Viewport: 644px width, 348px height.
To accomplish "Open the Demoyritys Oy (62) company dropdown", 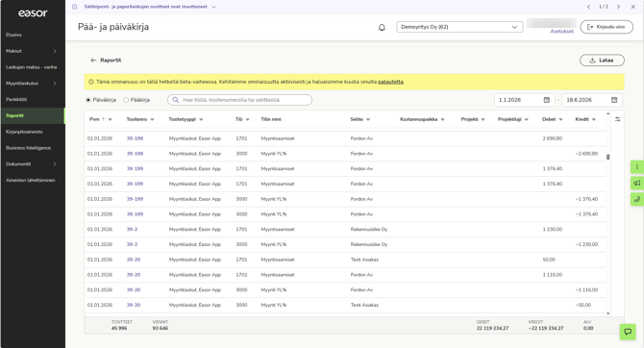I will tap(459, 27).
